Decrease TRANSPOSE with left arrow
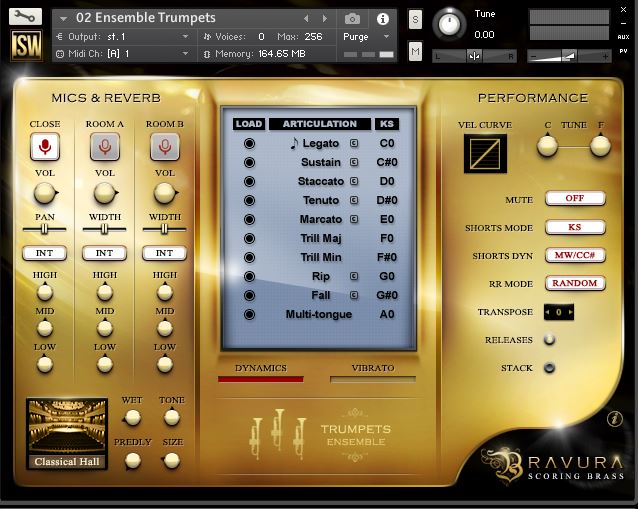The width and height of the screenshot is (638, 509). pyautogui.click(x=548, y=312)
